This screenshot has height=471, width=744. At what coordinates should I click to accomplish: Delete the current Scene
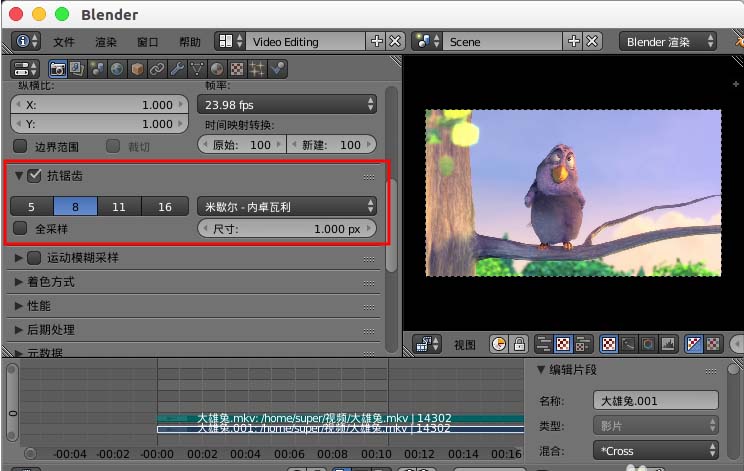point(592,42)
